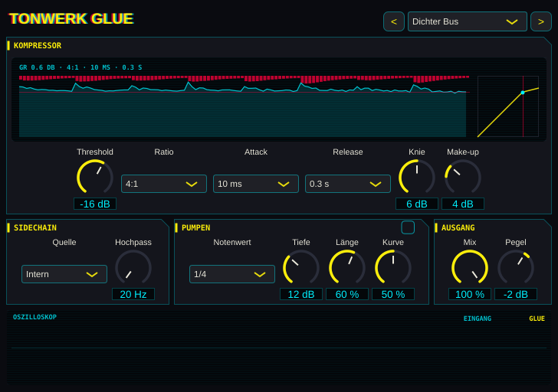Click the Kurve knob
The width and height of the screenshot is (558, 392).
click(x=393, y=267)
